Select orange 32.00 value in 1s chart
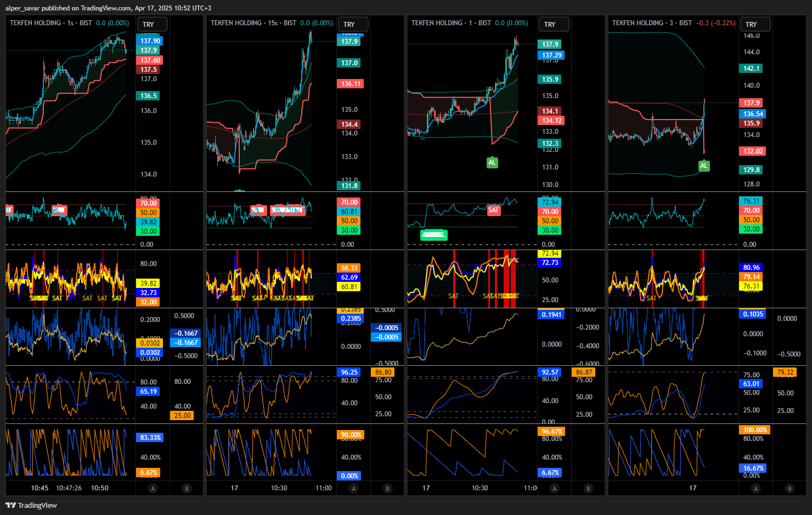Screen dimensions: 812x515 tap(148, 302)
